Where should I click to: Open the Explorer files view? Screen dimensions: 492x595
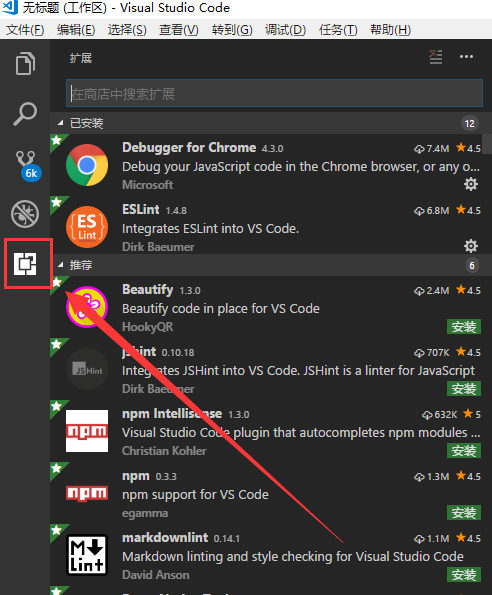(x=25, y=63)
